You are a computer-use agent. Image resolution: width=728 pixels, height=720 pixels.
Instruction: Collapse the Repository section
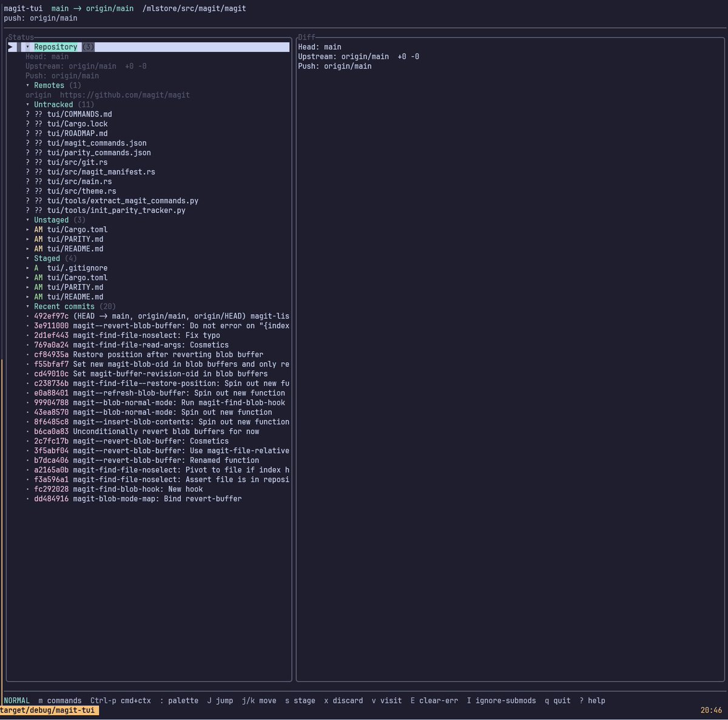[28, 47]
